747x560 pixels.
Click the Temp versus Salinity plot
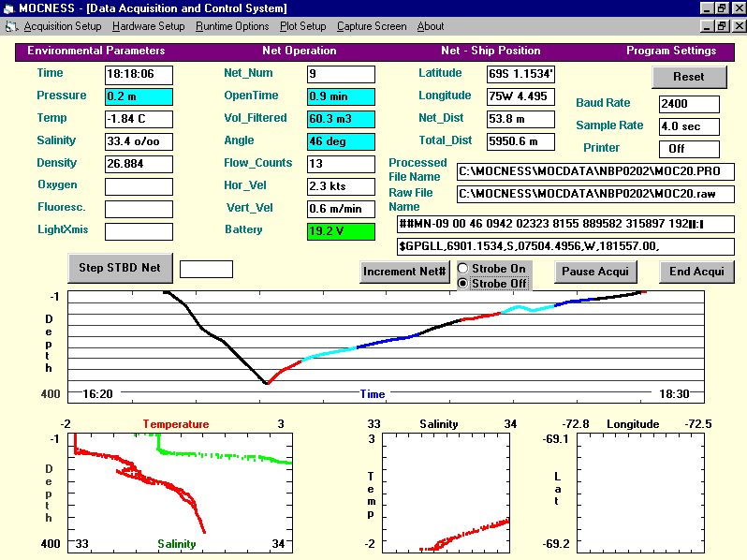(x=446, y=493)
